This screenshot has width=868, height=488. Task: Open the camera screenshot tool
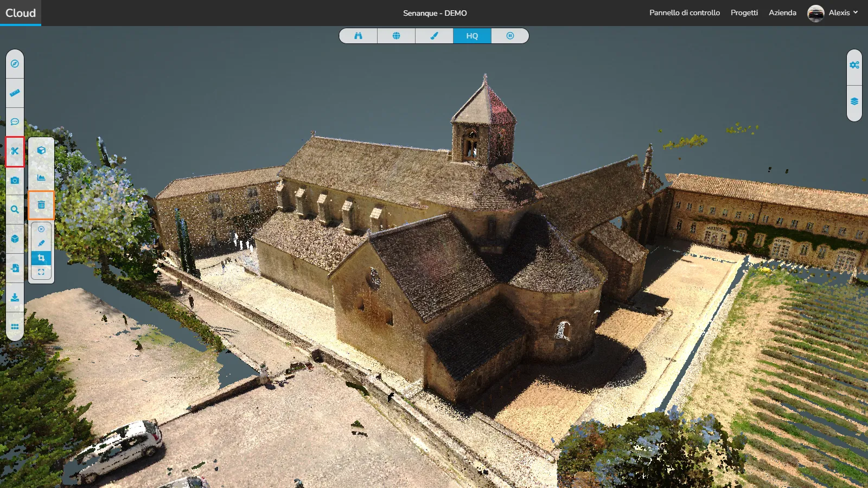tap(15, 181)
